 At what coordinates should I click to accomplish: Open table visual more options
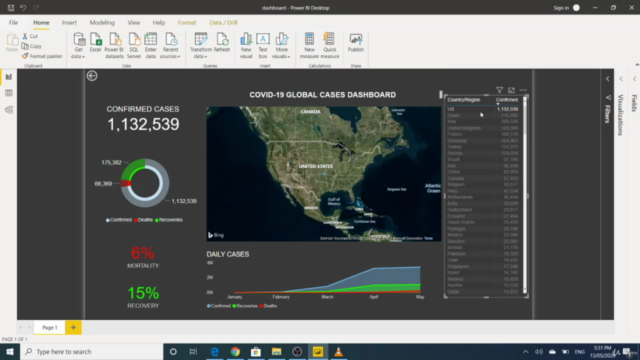coord(523,90)
